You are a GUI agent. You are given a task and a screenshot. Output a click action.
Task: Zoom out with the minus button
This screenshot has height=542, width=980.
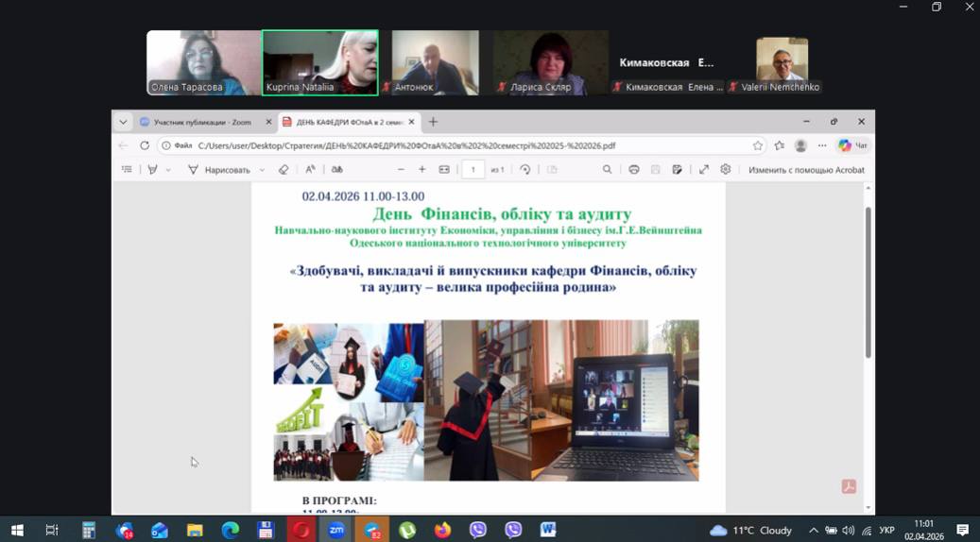click(x=401, y=170)
